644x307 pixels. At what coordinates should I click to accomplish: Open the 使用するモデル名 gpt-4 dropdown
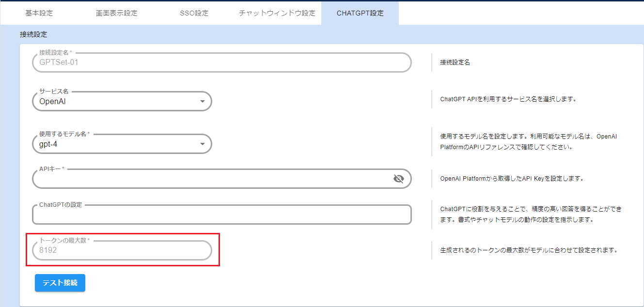(x=121, y=144)
